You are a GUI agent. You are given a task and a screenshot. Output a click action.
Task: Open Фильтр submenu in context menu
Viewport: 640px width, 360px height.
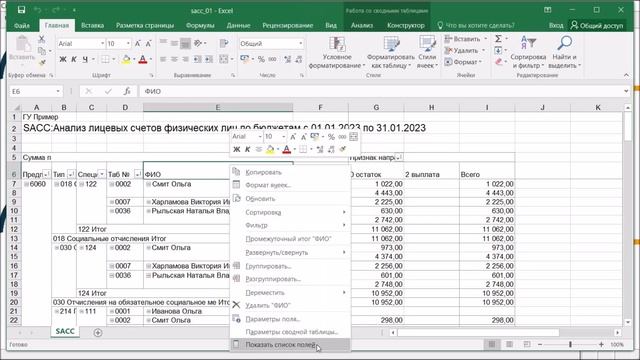[290, 225]
